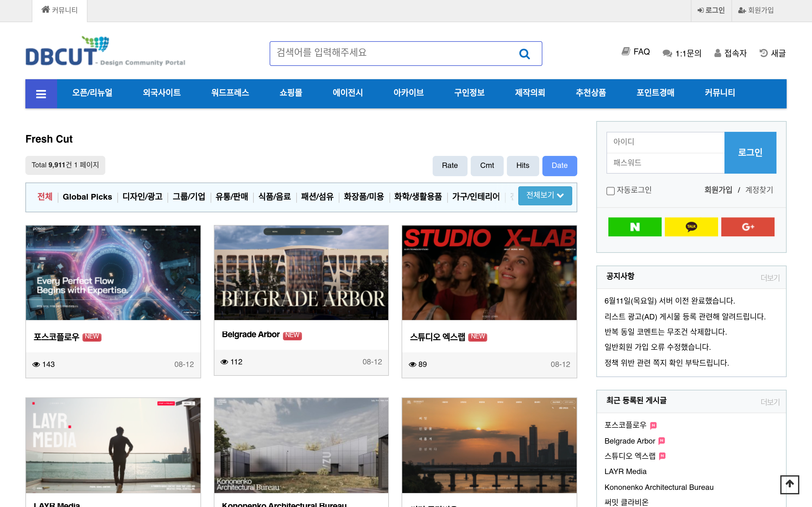Click the blue 로그인 button

coord(750,152)
